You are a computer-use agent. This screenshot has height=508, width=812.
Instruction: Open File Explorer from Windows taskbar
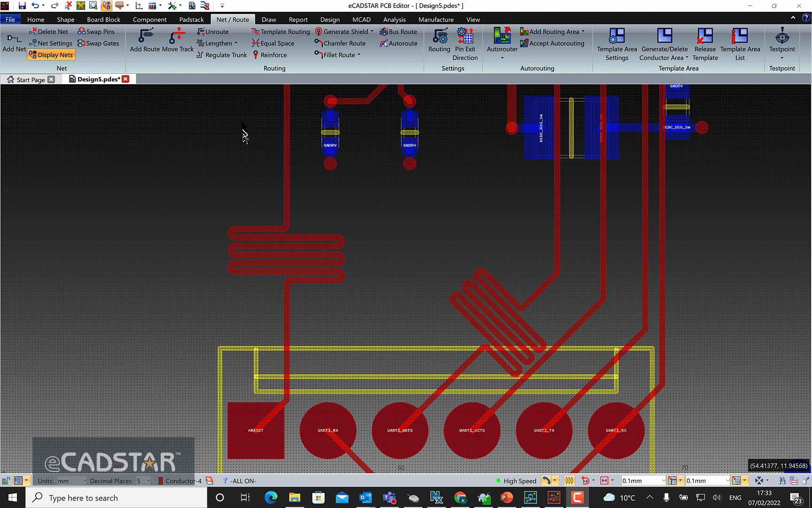[295, 498]
